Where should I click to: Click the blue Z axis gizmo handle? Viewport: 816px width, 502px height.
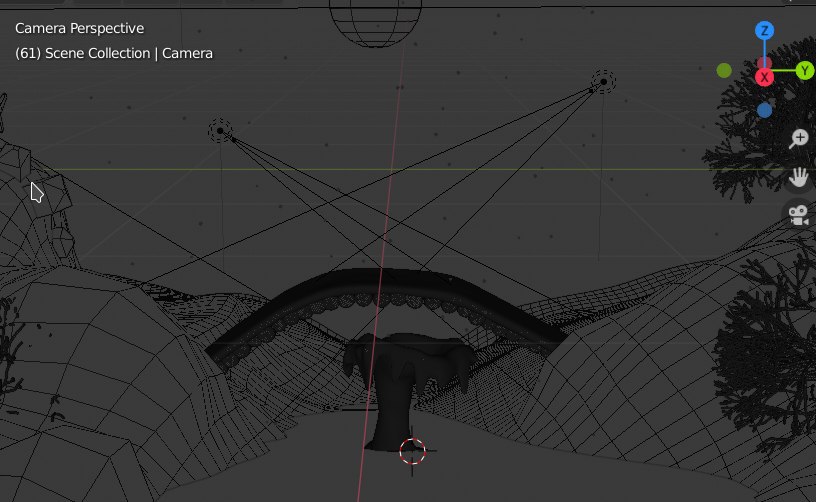tap(764, 31)
